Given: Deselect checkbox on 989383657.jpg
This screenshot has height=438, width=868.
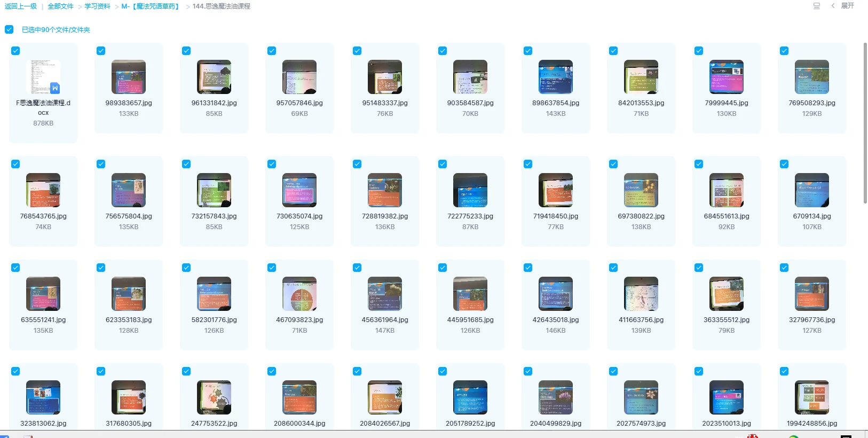Looking at the screenshot, I should click(x=101, y=51).
